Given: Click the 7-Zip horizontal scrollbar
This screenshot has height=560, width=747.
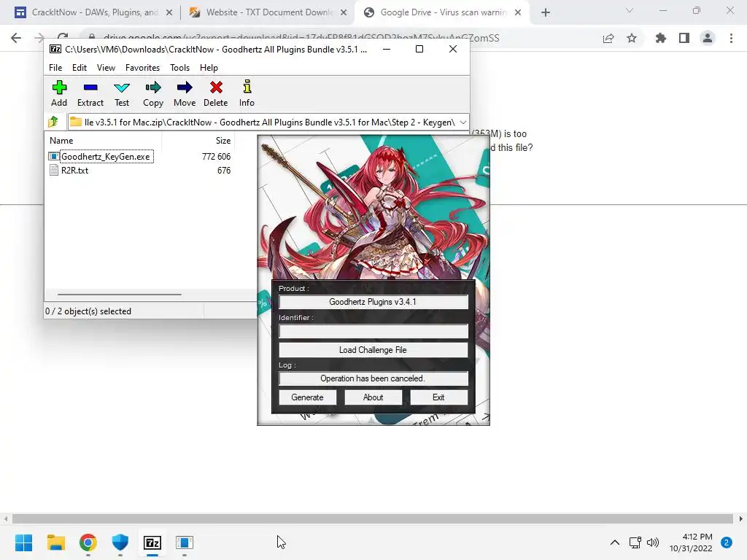Looking at the screenshot, I should click(x=119, y=295).
